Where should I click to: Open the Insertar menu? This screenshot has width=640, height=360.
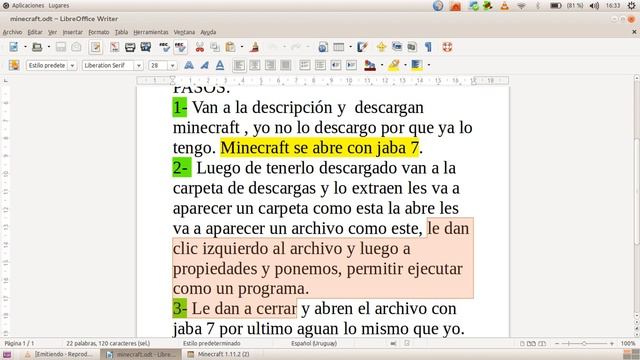73,32
